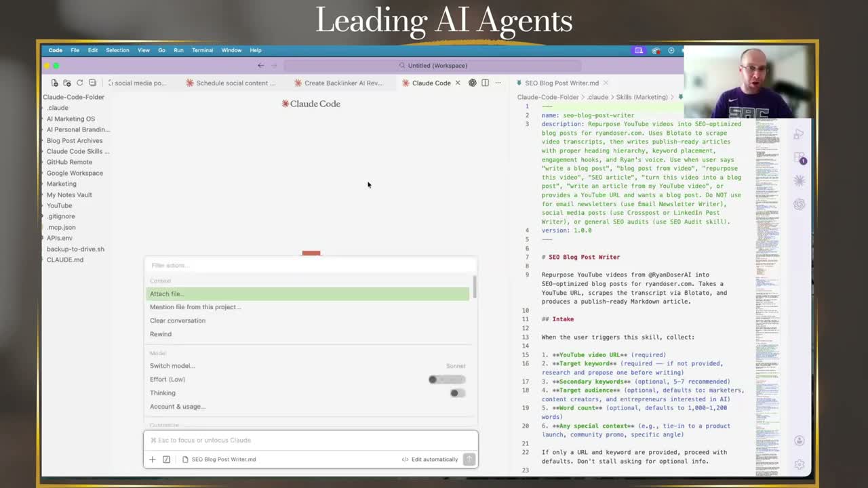This screenshot has height=488, width=868.
Task: Expand the Google Workspace folder
Action: click(75, 173)
